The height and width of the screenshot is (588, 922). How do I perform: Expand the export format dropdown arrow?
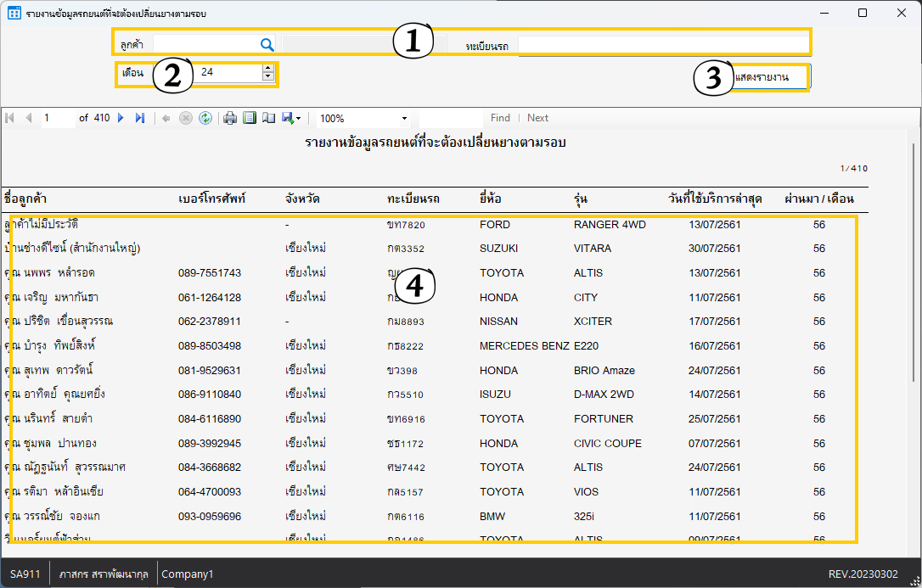(x=299, y=119)
